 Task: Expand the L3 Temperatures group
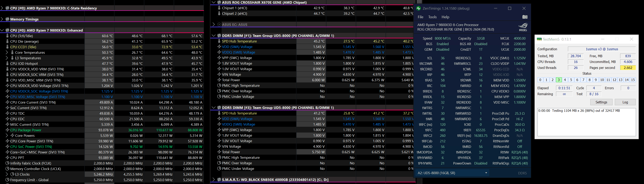click(x=7, y=58)
